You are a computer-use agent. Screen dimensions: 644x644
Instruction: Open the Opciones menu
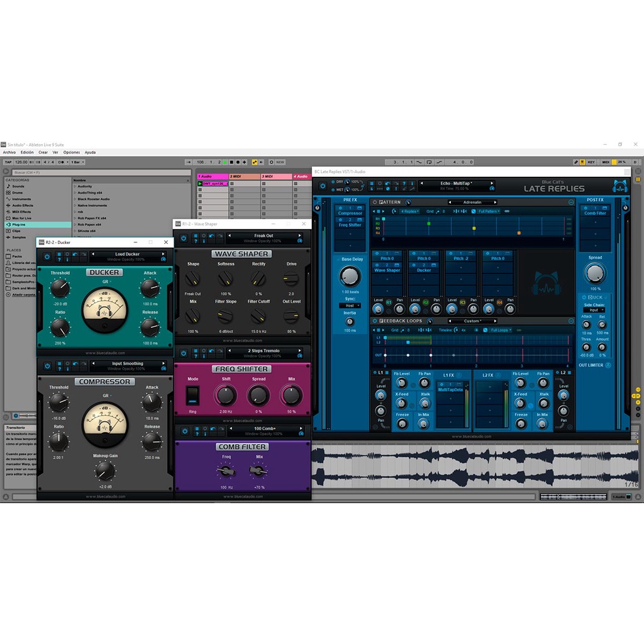pyautogui.click(x=72, y=152)
